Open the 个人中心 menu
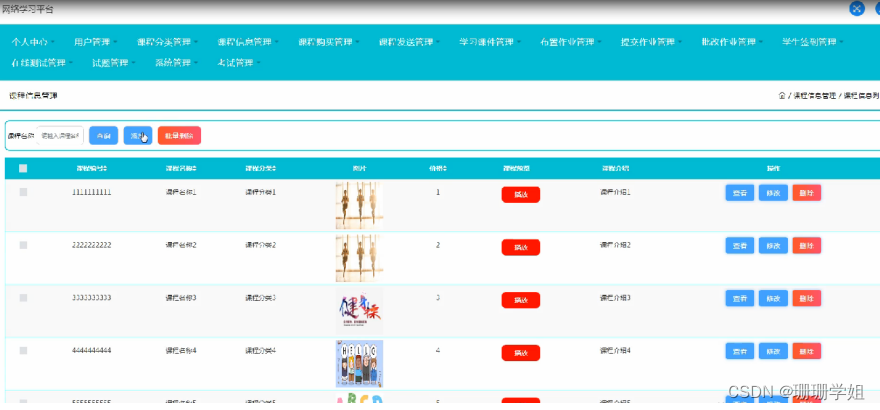880x410 pixels. point(33,42)
